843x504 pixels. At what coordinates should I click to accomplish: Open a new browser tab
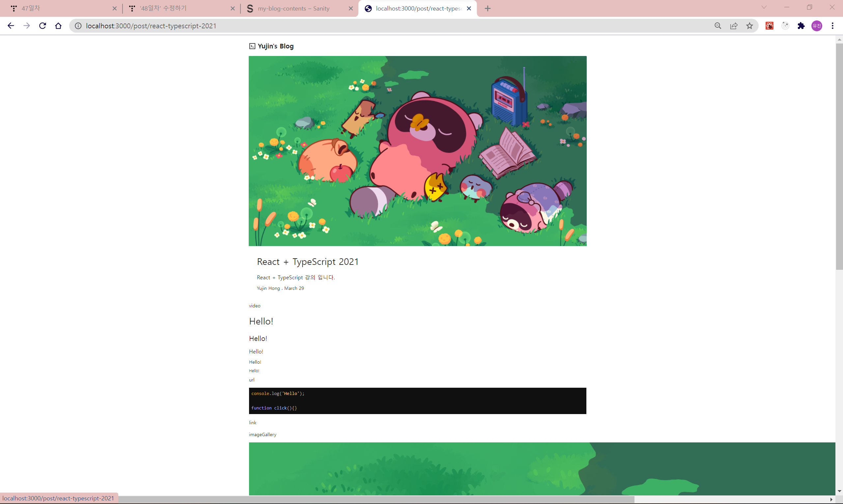click(x=488, y=9)
